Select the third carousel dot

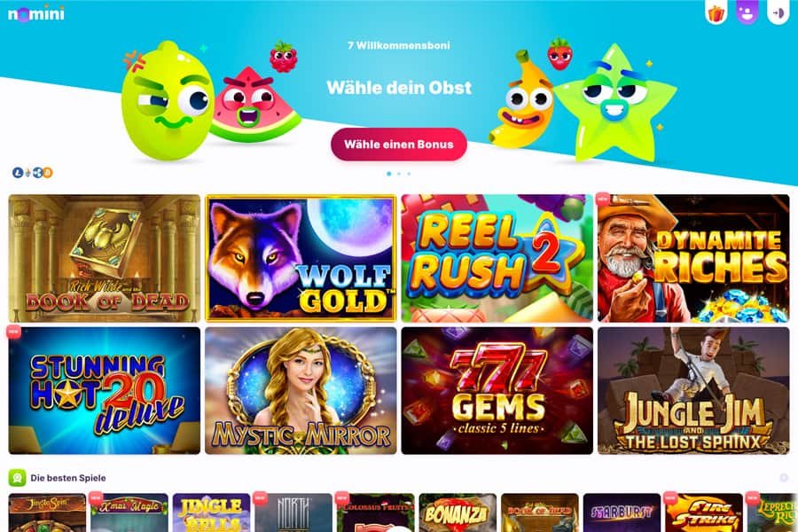(x=409, y=174)
